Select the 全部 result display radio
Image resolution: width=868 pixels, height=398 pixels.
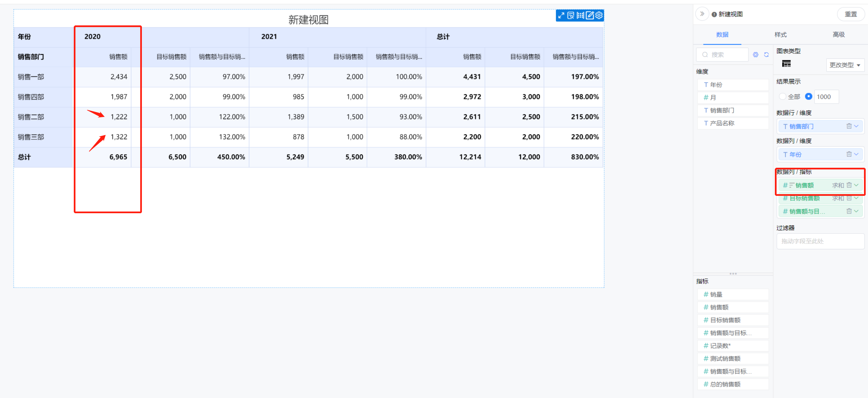(783, 97)
